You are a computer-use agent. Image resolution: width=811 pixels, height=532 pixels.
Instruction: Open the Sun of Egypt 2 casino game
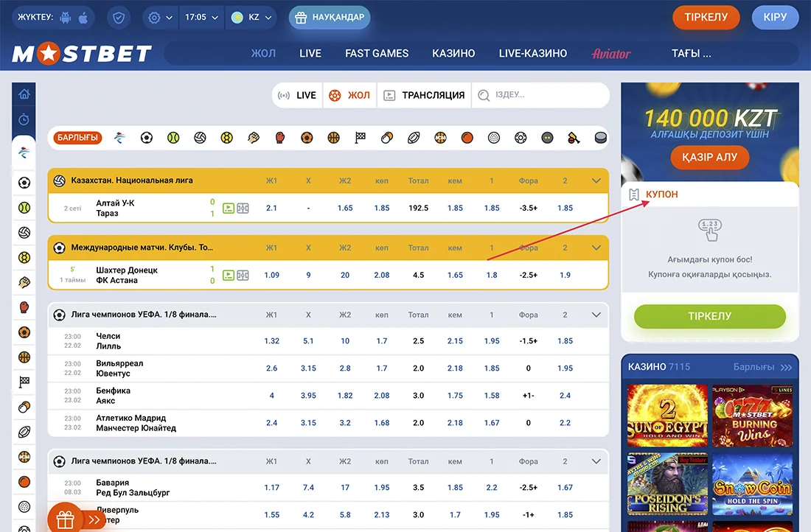667,416
